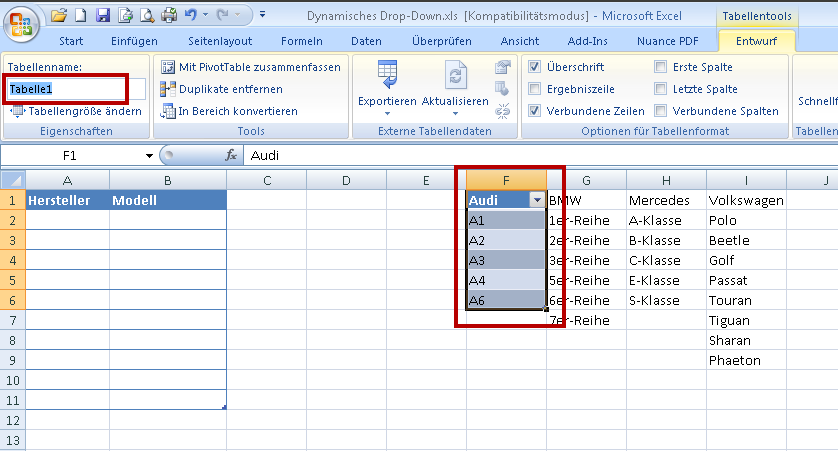The width and height of the screenshot is (838, 451).
Task: Click the Phaeton cell
Action: (746, 361)
